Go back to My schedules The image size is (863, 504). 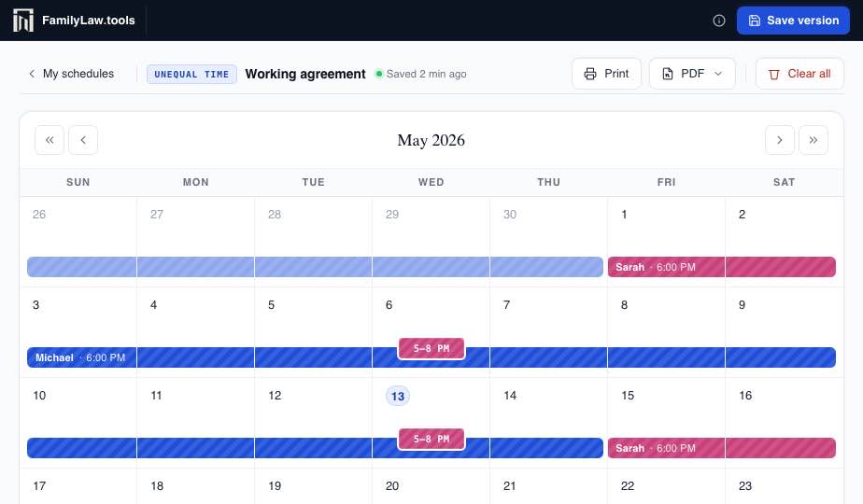click(71, 74)
